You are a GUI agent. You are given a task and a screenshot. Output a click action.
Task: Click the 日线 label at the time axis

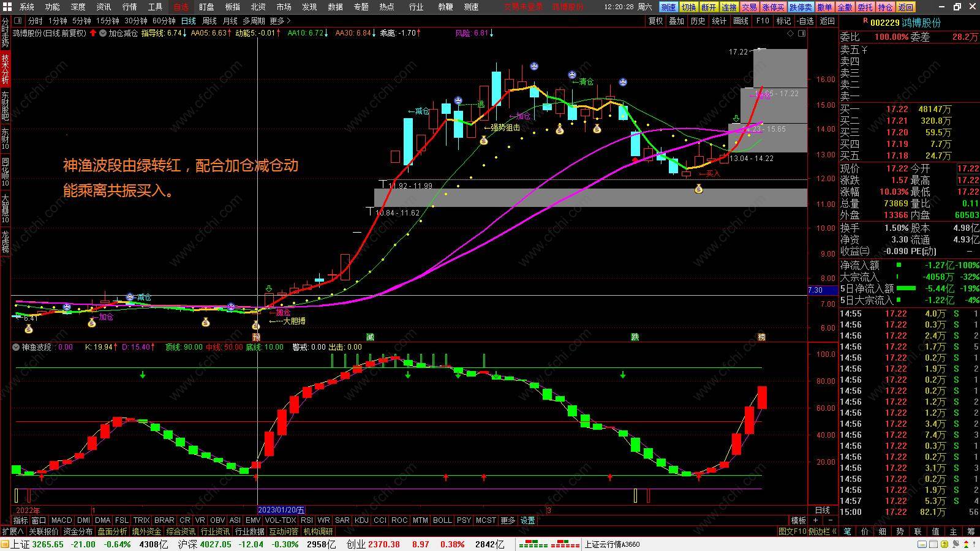tap(822, 510)
